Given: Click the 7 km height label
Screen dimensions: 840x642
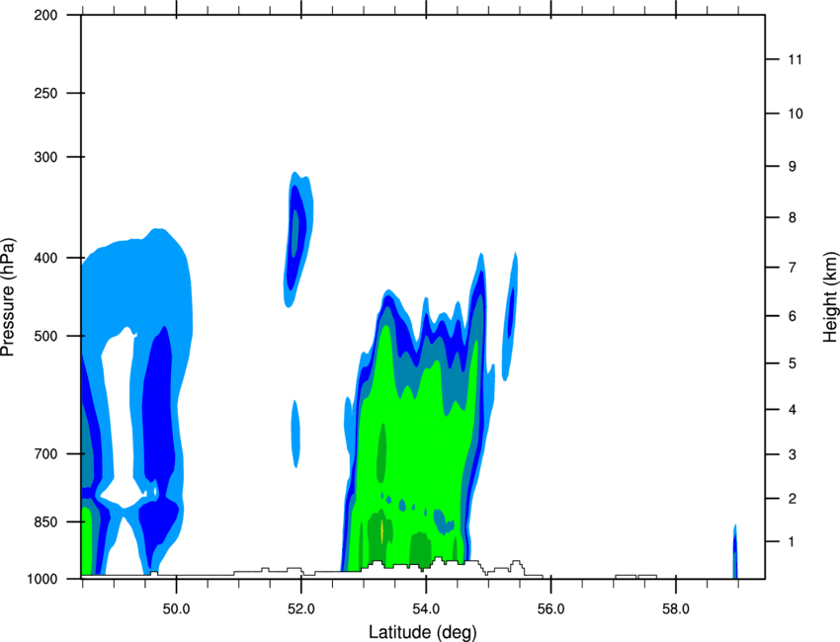Looking at the screenshot, I should pos(793,267).
